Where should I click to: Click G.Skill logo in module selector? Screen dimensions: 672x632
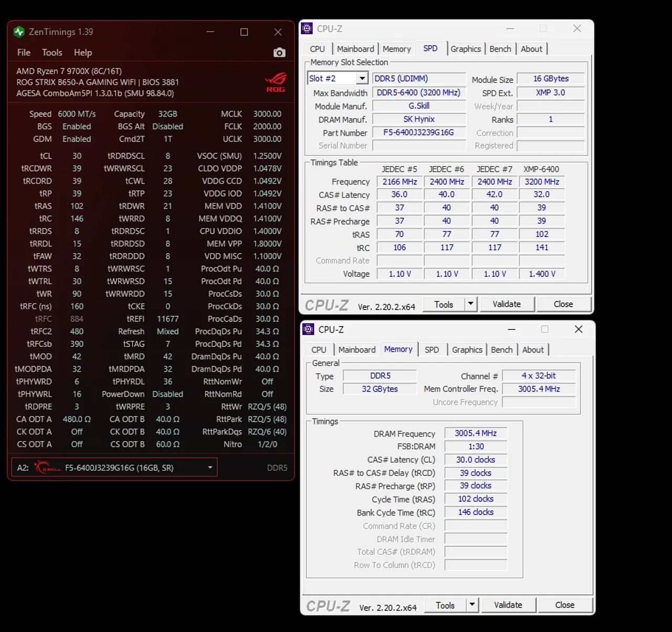tap(48, 468)
